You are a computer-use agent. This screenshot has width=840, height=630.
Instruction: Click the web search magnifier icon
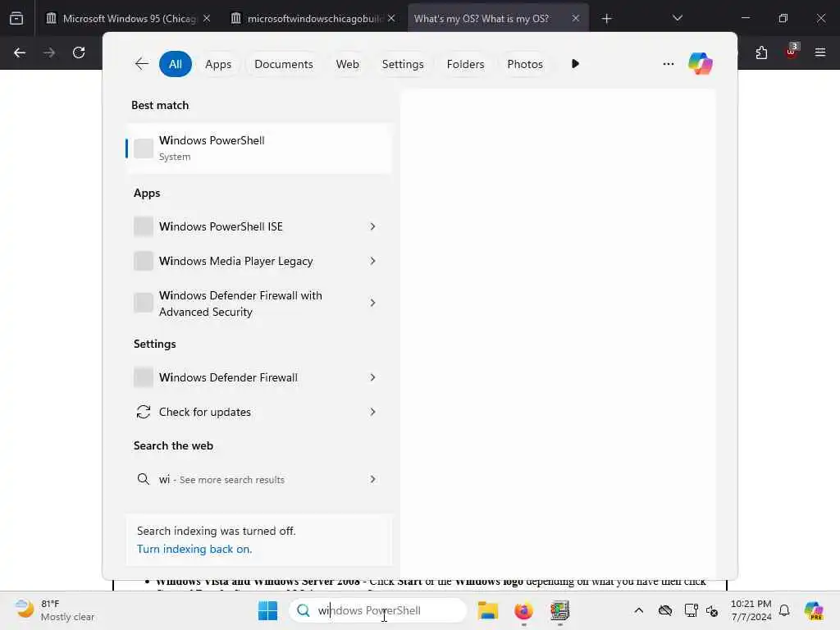[x=143, y=479]
